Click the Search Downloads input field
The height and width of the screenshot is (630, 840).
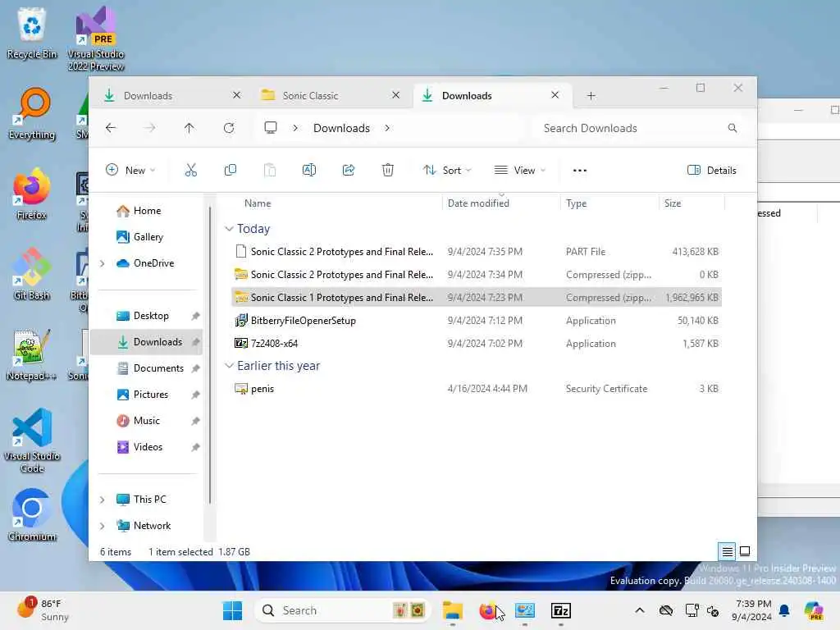pos(640,128)
